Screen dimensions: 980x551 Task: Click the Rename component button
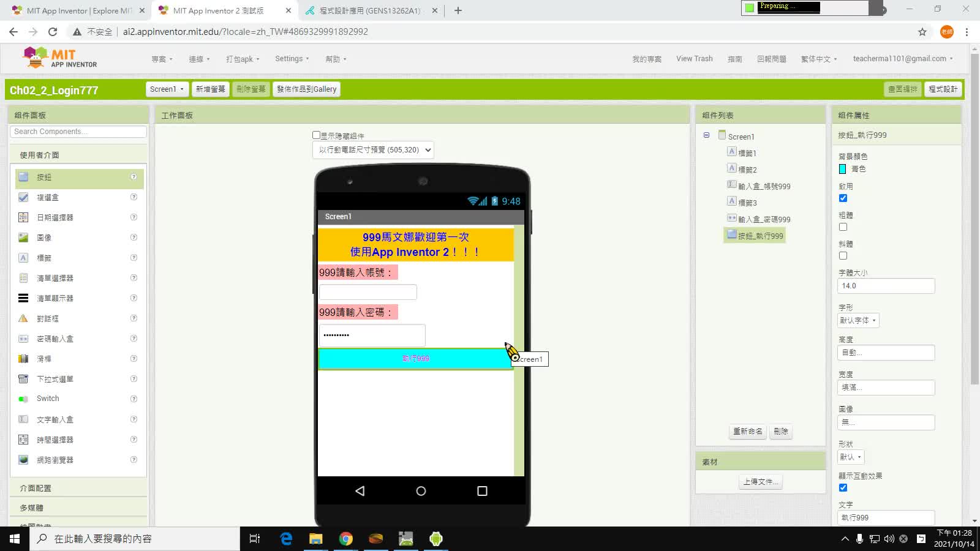click(748, 431)
